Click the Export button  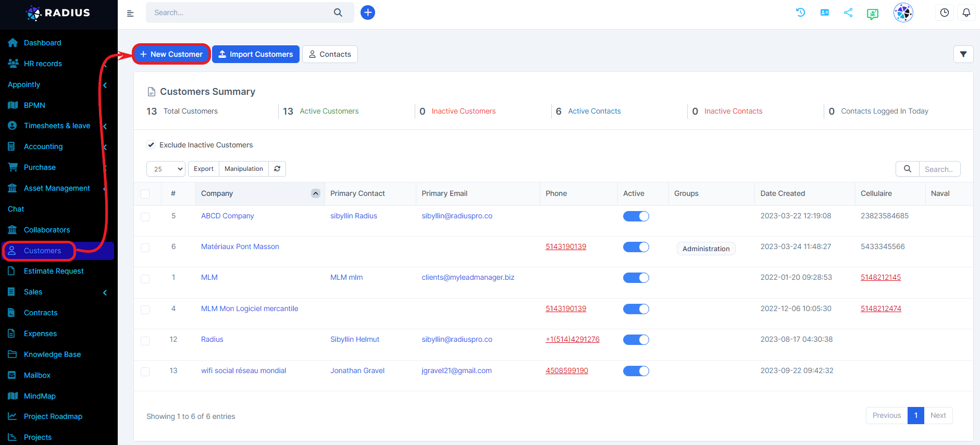(x=204, y=169)
